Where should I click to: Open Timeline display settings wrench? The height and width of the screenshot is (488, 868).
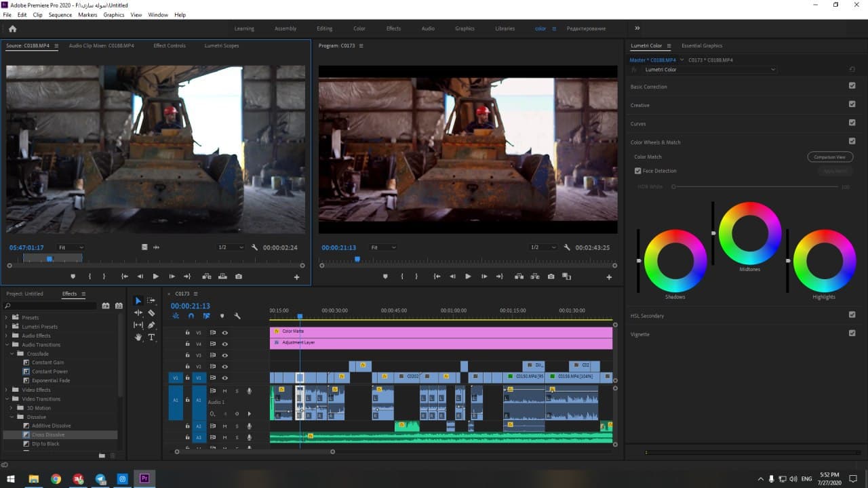[x=237, y=316]
